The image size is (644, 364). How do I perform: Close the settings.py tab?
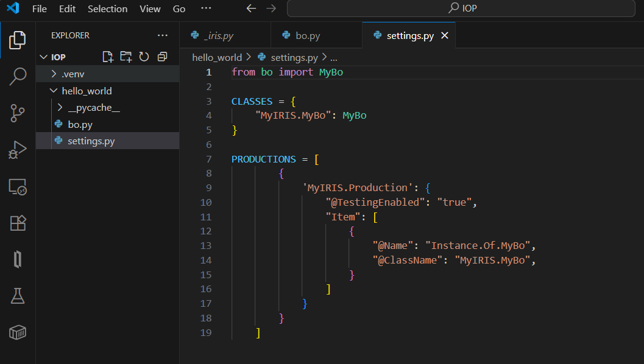[444, 36]
